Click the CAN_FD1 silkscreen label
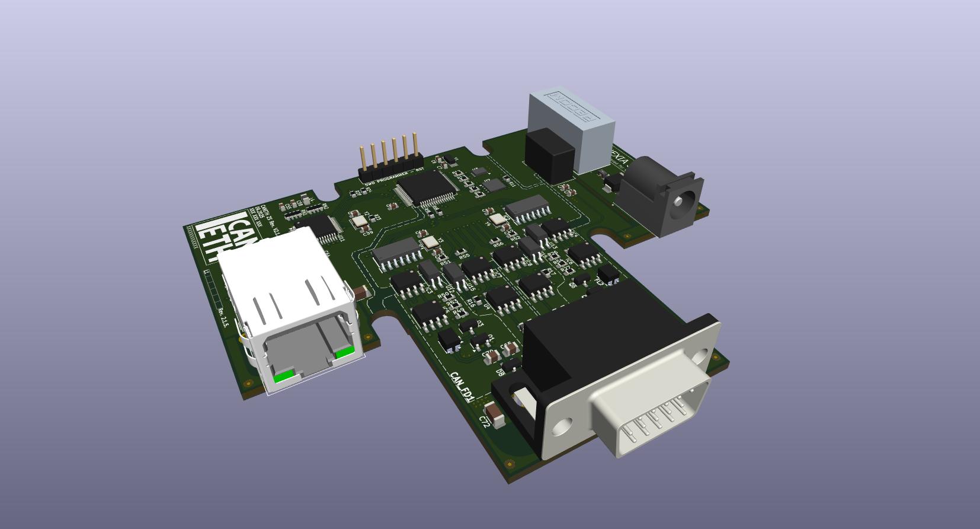Viewport: 980px width, 529px height. pos(462,387)
